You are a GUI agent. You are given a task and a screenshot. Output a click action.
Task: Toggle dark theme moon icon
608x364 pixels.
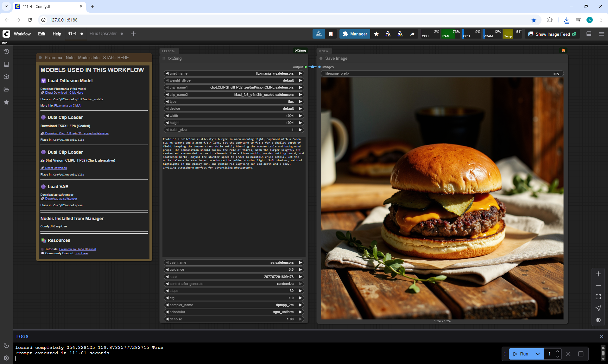point(6,345)
